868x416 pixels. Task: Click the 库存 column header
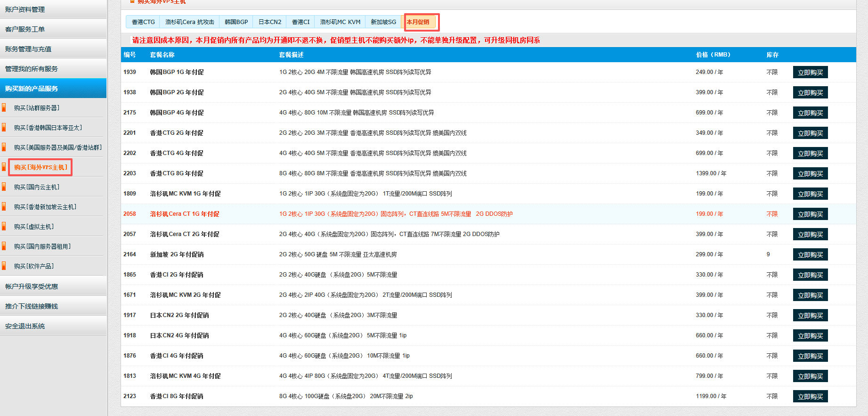772,55
